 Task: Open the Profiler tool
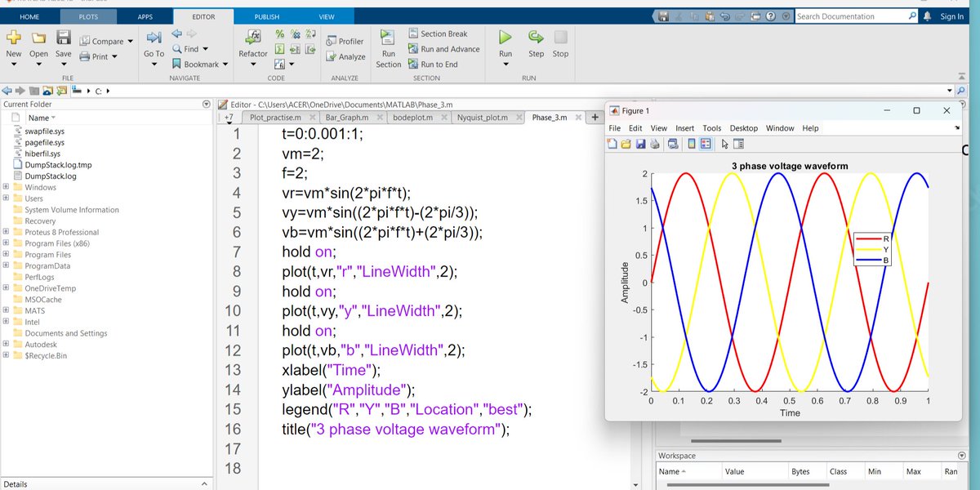345,41
